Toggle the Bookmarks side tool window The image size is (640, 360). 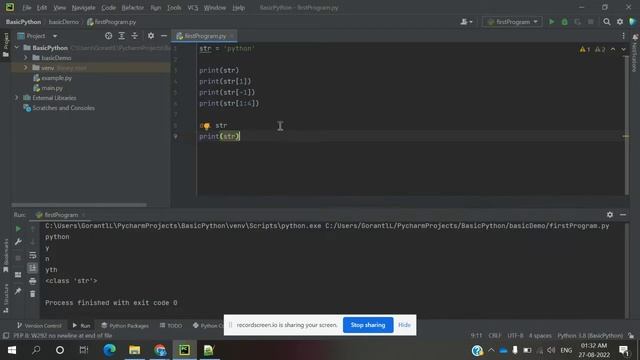tap(5, 256)
